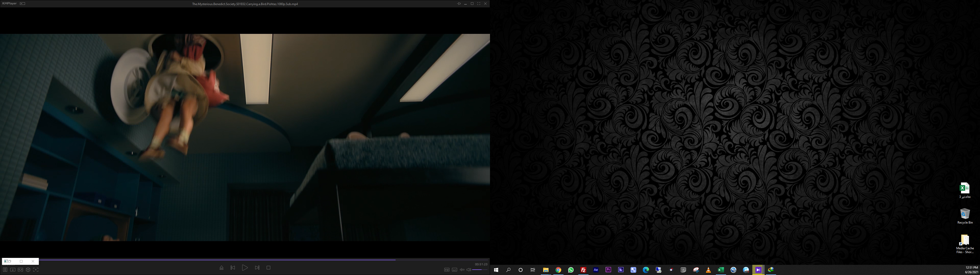Screen dimensions: 980x275
Task: Open the 3D cube settings icon
Action: (28, 270)
